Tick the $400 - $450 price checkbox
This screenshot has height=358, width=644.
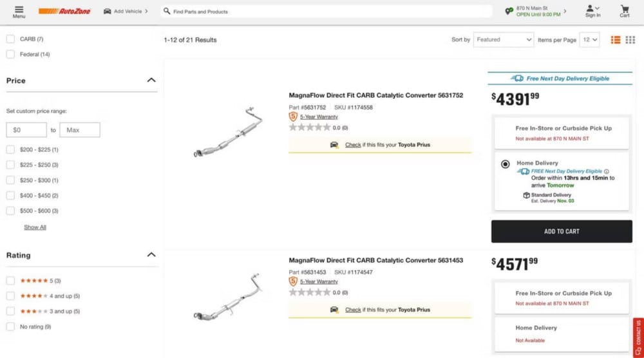coord(10,196)
